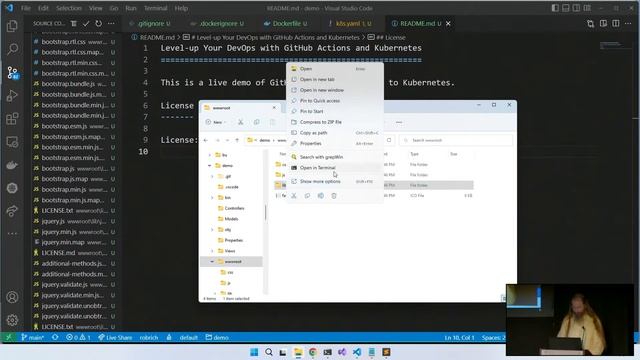This screenshot has width=640, height=360.
Task: Open the Remote Explorer activity bar icon
Action: pyautogui.click(x=12, y=142)
